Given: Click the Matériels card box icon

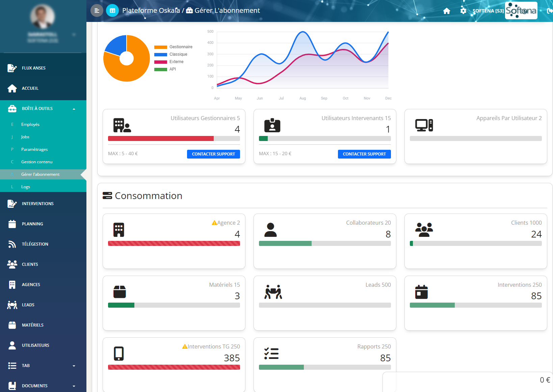Looking at the screenshot, I should [x=120, y=292].
